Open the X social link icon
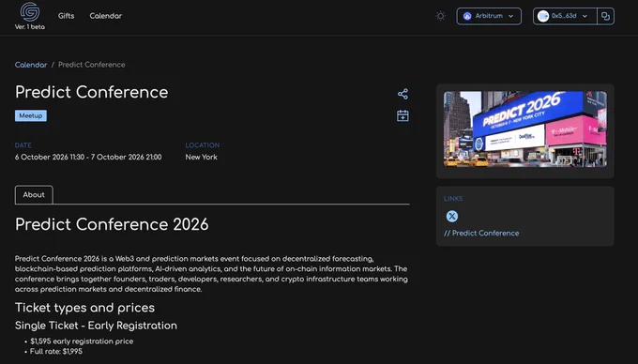The height and width of the screenshot is (364, 638). point(451,216)
